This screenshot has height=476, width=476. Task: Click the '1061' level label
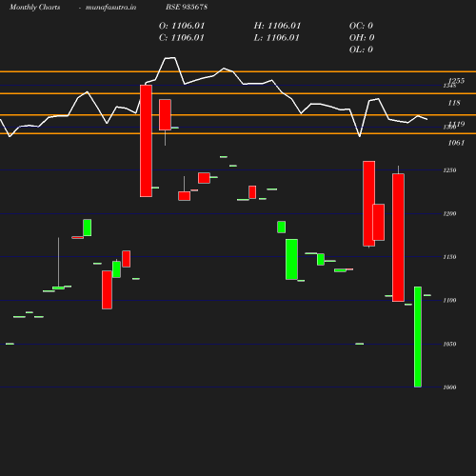[x=456, y=143]
